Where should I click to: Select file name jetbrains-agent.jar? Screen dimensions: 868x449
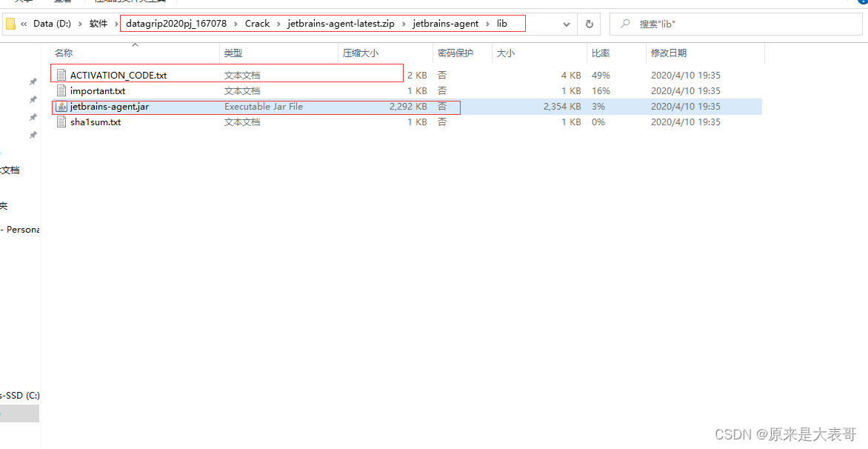pos(109,106)
